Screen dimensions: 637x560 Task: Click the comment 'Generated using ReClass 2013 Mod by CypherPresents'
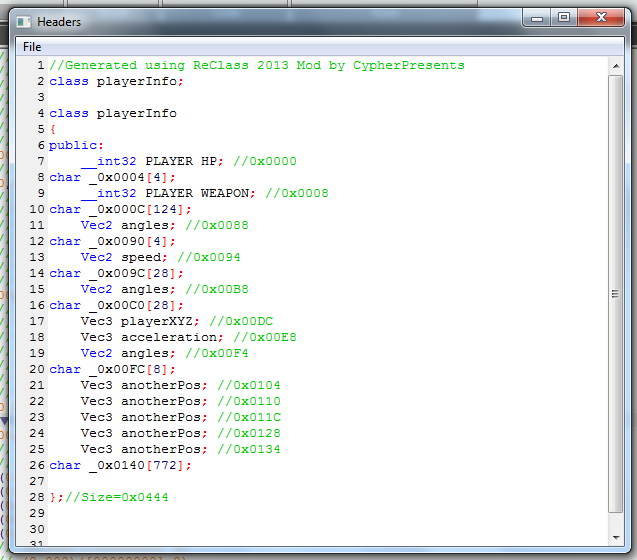coord(257,65)
